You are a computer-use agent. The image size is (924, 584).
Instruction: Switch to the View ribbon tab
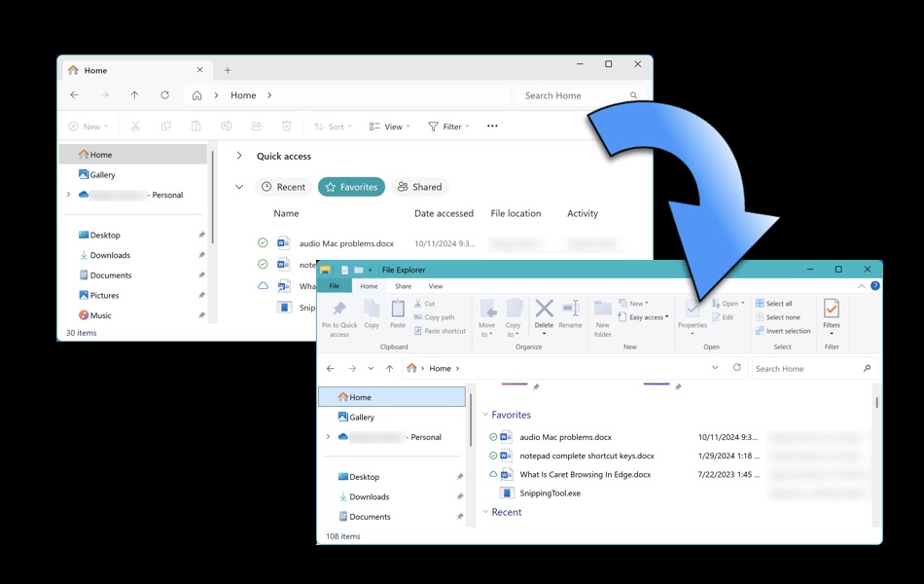pos(436,286)
